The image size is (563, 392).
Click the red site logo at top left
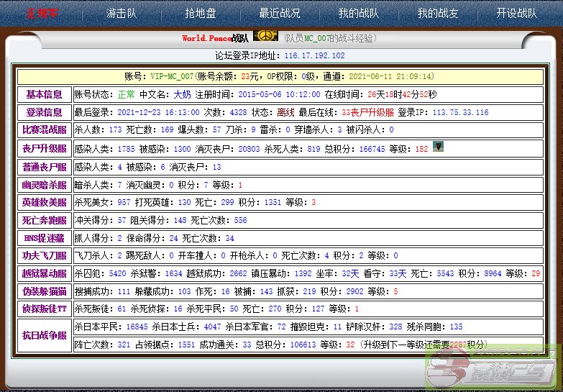tap(42, 13)
